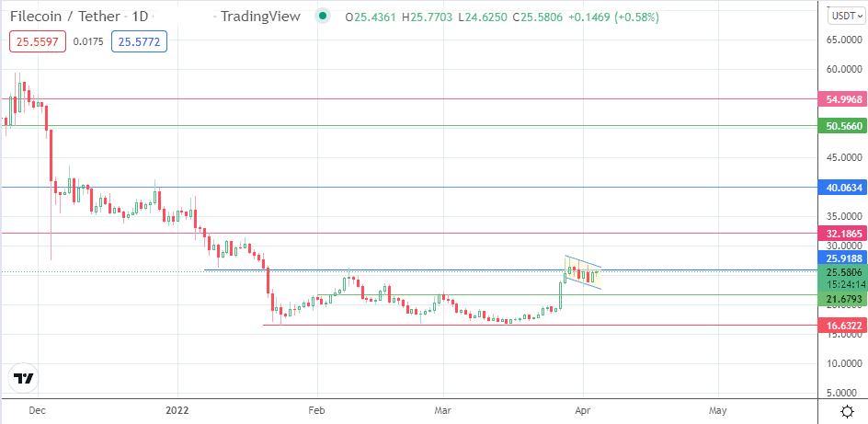Open chart settings gear icon

coord(847,411)
